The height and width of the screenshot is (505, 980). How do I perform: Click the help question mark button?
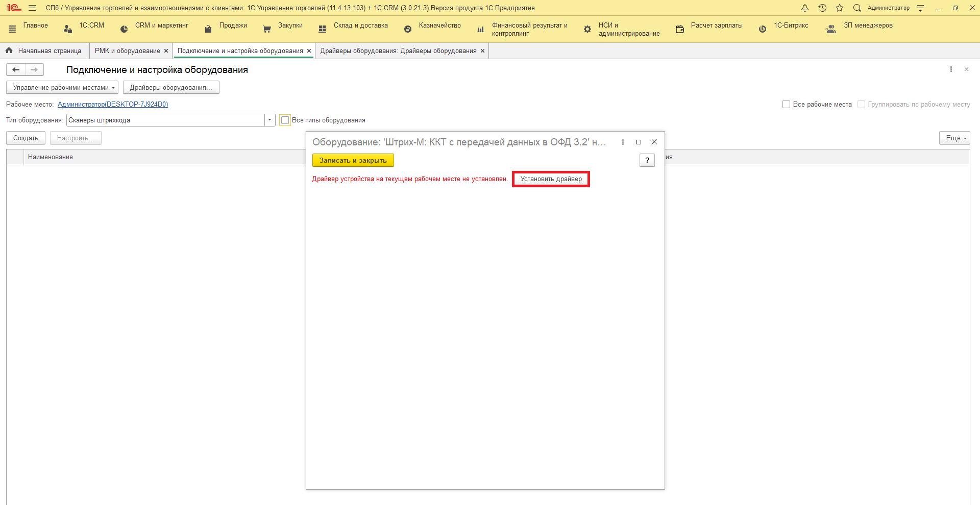647,160
